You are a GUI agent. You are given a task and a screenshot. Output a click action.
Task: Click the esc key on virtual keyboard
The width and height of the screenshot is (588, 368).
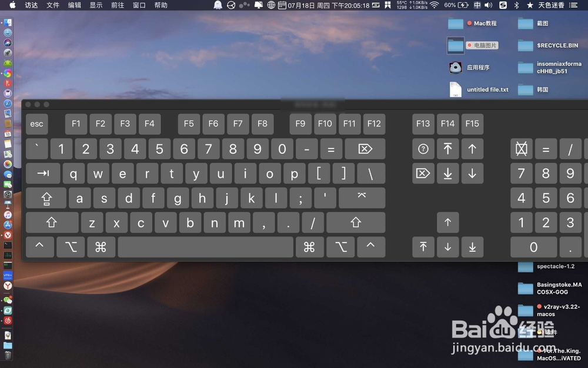(x=36, y=124)
